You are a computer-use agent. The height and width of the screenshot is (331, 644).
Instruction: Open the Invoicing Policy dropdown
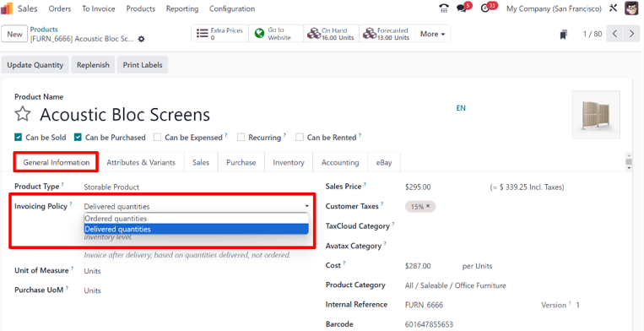tap(197, 207)
